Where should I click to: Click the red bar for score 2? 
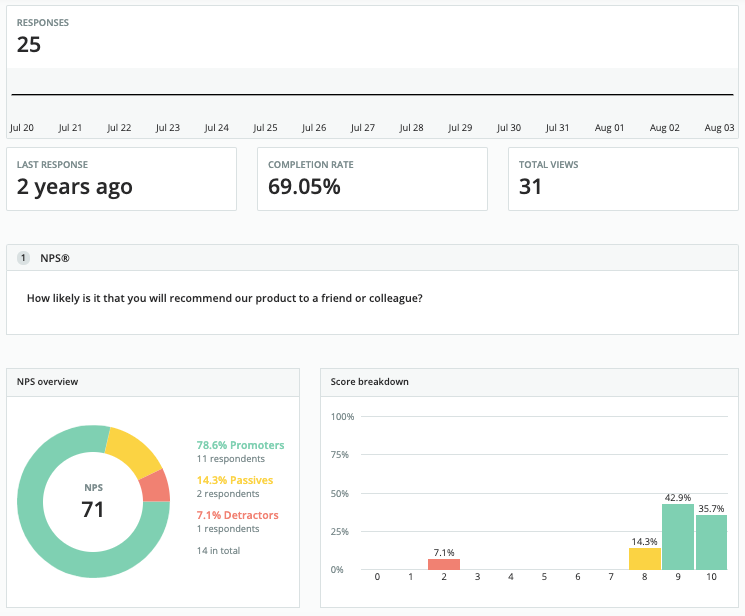coord(444,564)
